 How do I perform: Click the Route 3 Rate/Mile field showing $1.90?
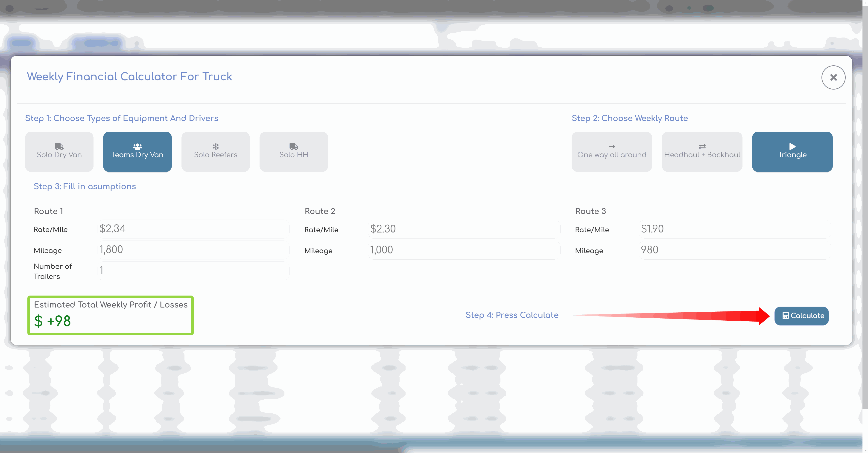point(734,229)
